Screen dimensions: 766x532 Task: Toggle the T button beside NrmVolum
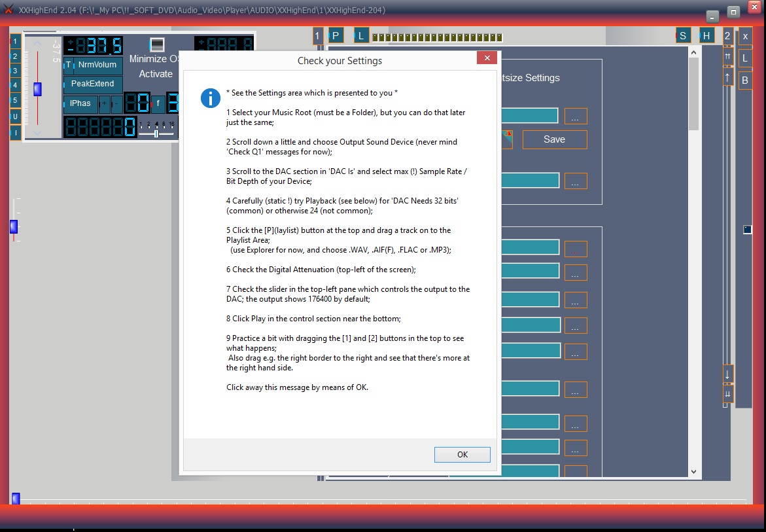click(69, 65)
